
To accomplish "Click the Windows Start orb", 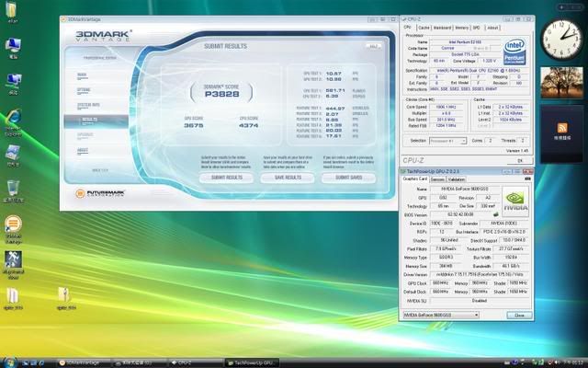I will [x=9, y=362].
